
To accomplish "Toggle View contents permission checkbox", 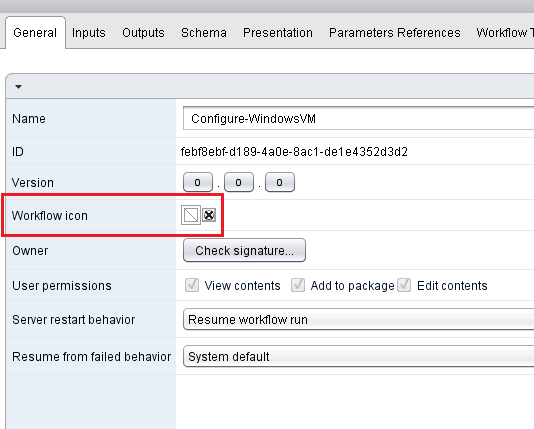I will pos(192,285).
